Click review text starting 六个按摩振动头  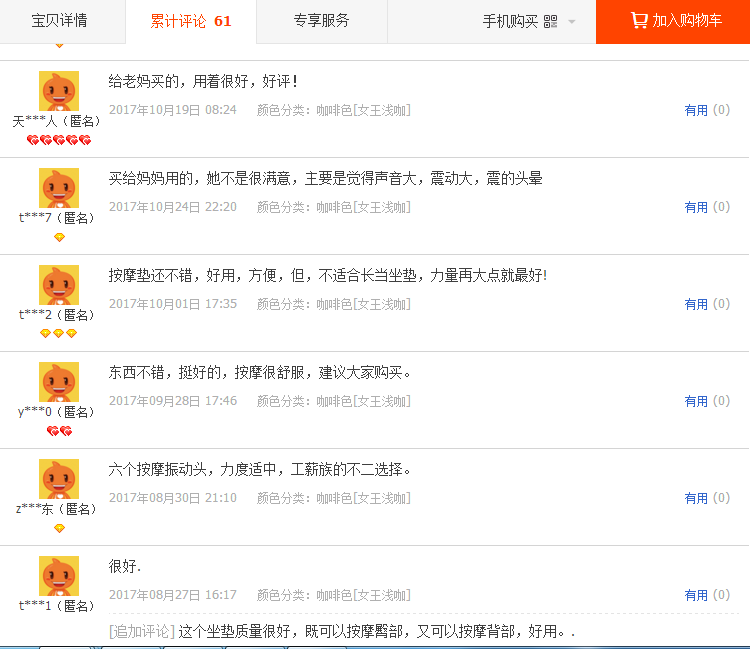[x=260, y=470]
